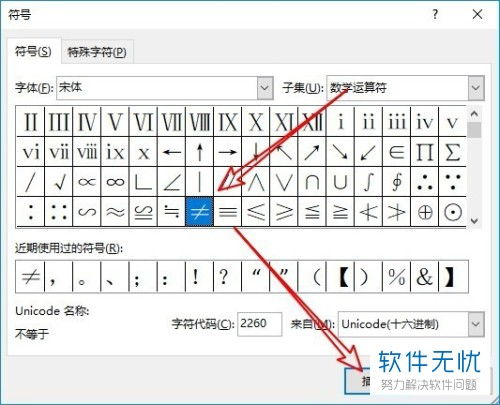Pick recently used 【 bracket symbol
The image size is (500, 405).
(x=340, y=277)
